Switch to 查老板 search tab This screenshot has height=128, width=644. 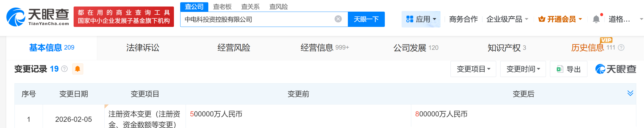coord(222,7)
